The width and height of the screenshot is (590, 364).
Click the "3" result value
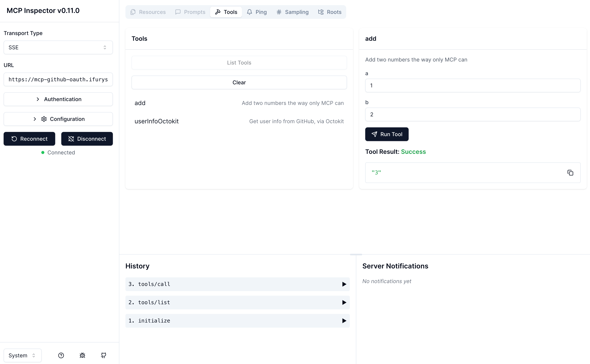(x=376, y=172)
